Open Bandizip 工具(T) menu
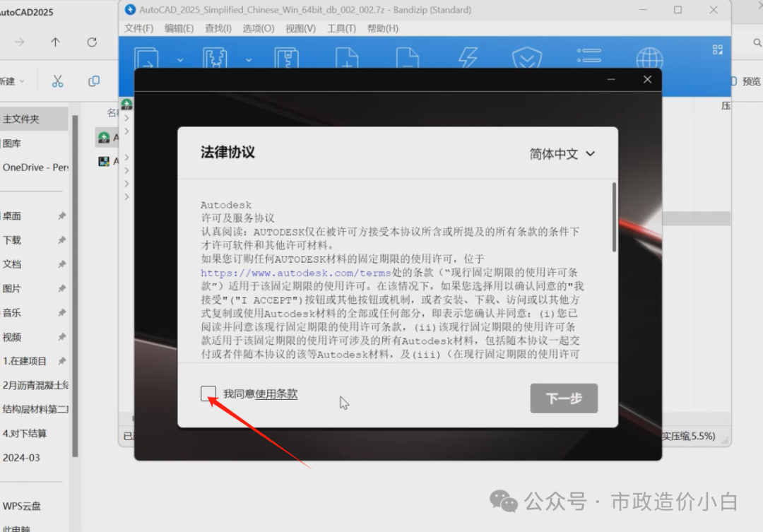This screenshot has height=532, width=763. click(x=341, y=28)
